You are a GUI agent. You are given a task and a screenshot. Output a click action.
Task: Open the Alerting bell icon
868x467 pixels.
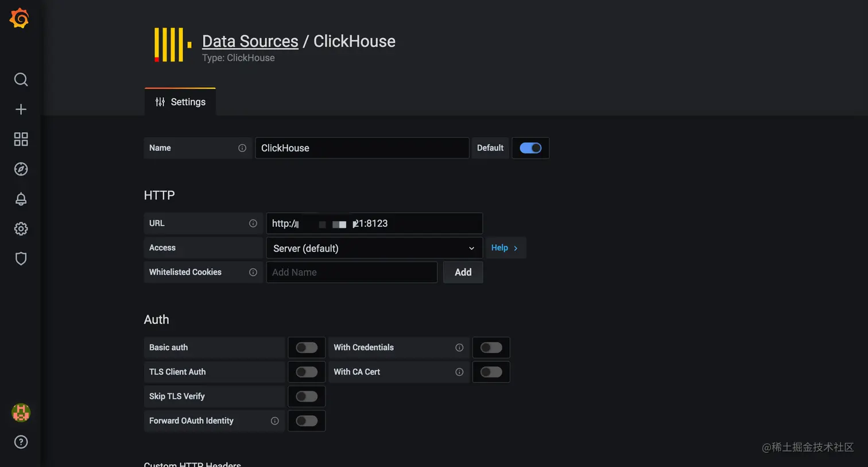click(21, 199)
